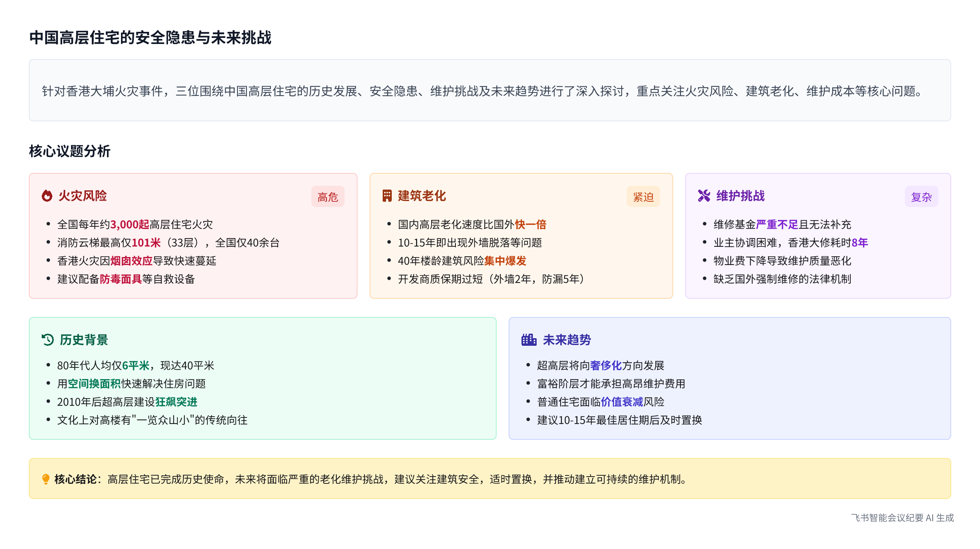Click the history clock icon beside 历史背景

pos(47,339)
